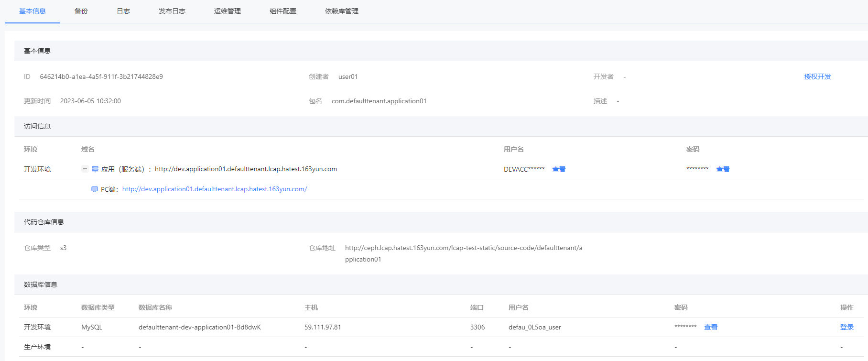Image resolution: width=868 pixels, height=361 pixels.
Task: Click the 操作 column header
Action: pyautogui.click(x=847, y=307)
